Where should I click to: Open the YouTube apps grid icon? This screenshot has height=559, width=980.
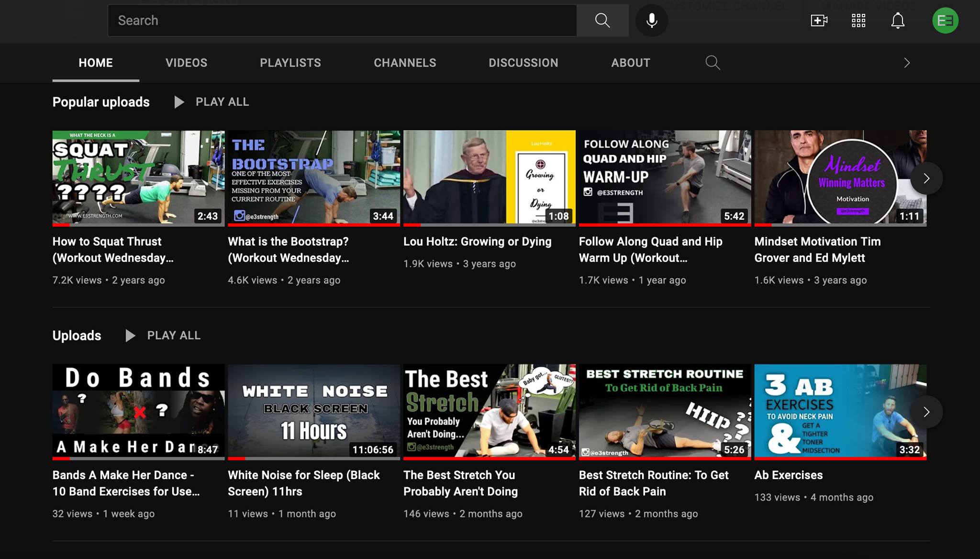858,21
